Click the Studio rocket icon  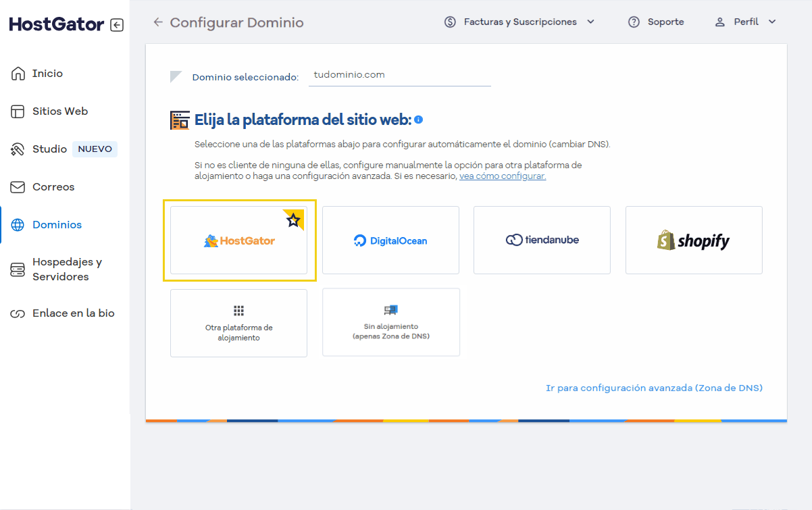18,149
